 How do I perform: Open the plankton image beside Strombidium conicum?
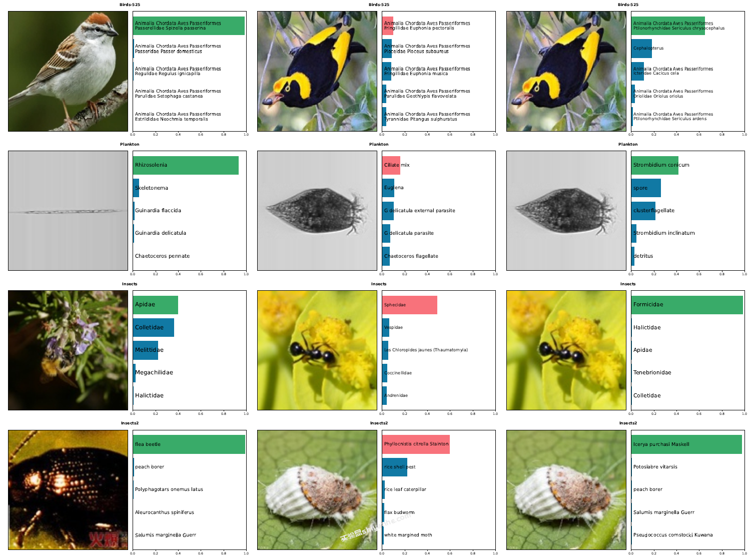[566, 211]
